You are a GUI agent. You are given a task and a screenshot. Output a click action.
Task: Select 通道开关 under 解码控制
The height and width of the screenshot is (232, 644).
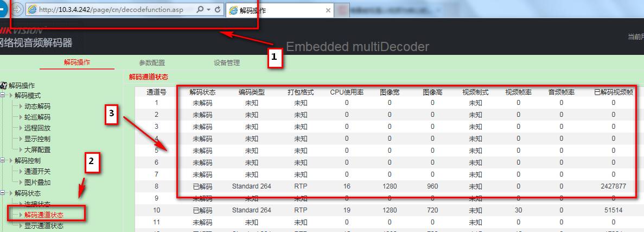tap(37, 171)
